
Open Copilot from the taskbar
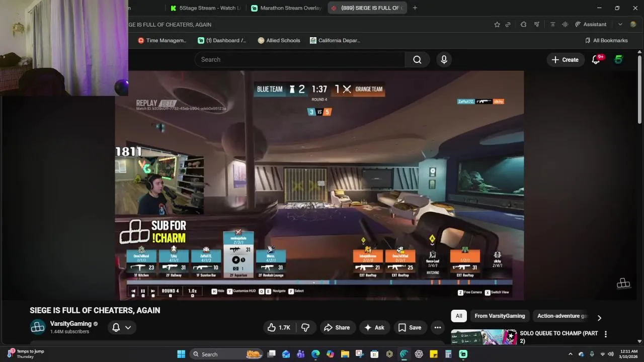pos(330,354)
